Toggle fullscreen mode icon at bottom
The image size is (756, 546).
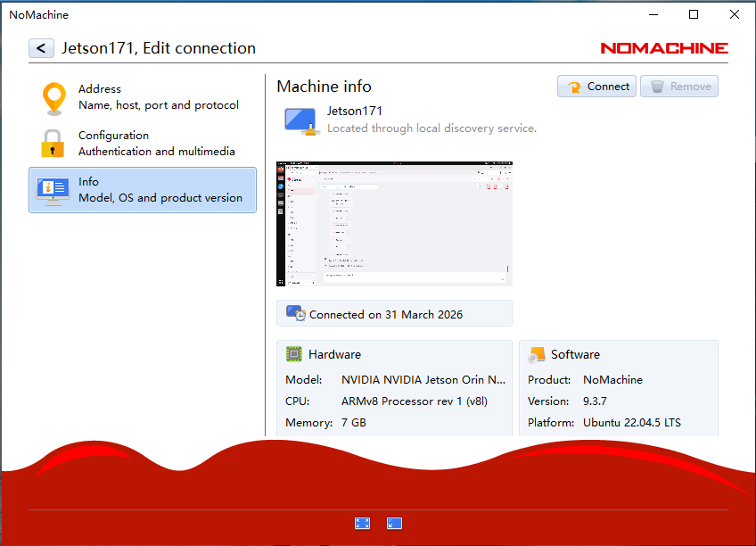click(x=362, y=524)
